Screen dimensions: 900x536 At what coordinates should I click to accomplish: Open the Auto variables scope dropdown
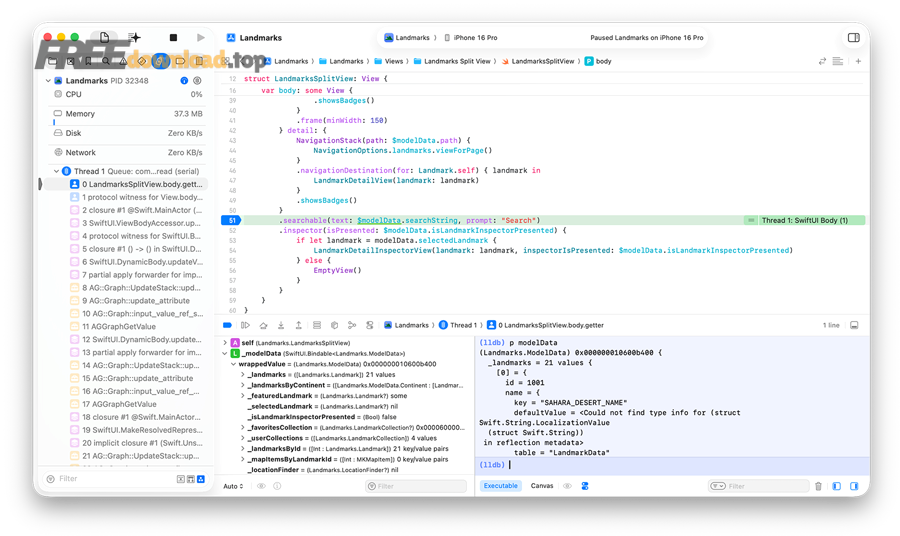pos(233,486)
